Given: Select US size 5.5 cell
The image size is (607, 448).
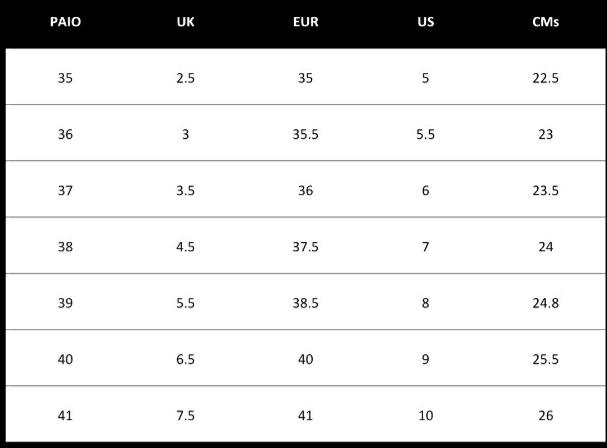Looking at the screenshot, I should pos(425,134).
